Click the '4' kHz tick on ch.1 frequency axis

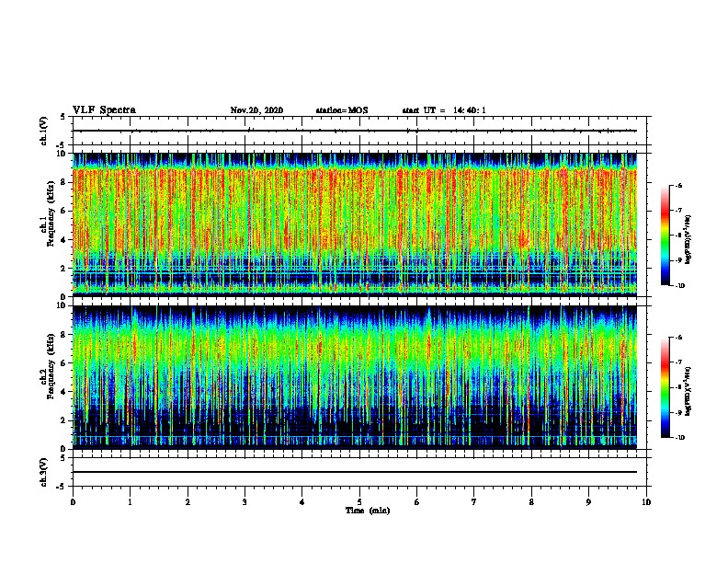pyautogui.click(x=64, y=240)
